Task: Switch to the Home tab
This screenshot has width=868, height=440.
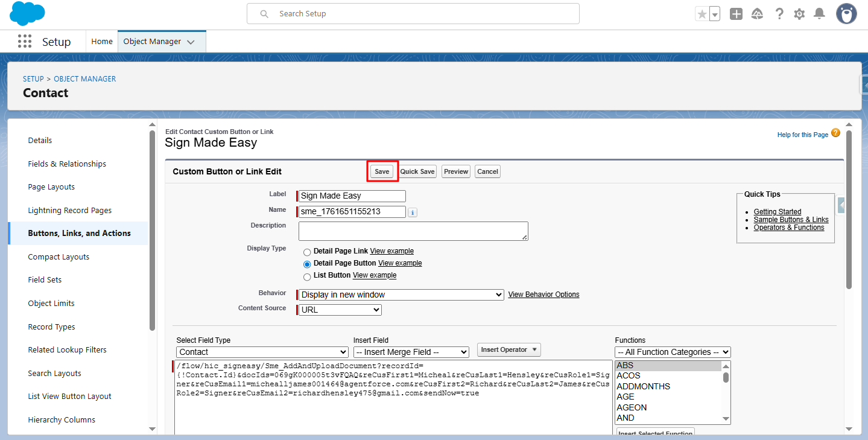Action: [x=102, y=42]
